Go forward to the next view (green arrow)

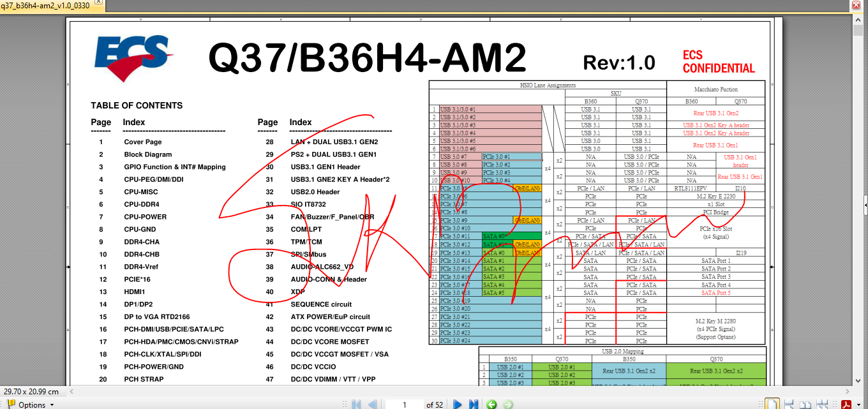pyautogui.click(x=508, y=405)
